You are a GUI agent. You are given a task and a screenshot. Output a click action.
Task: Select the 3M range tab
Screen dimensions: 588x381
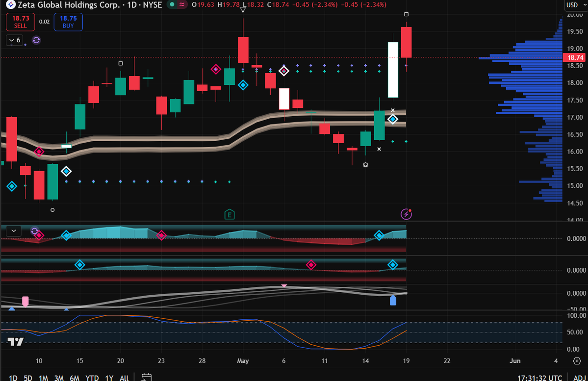(58, 378)
